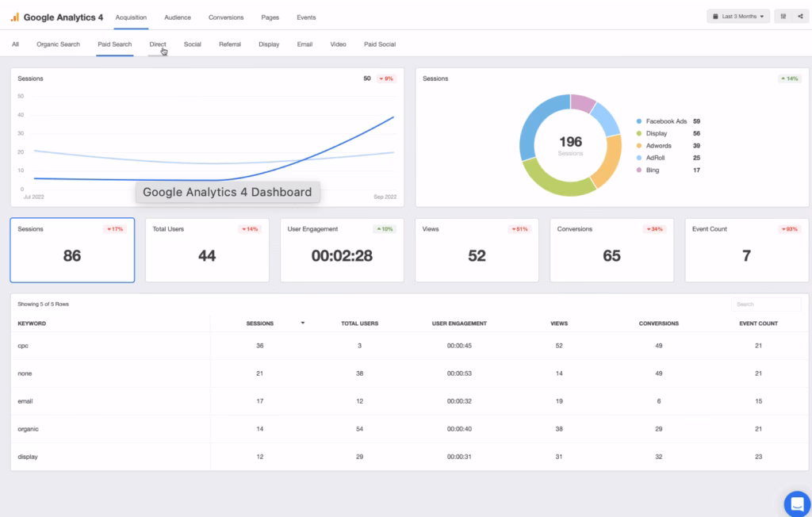The image size is (812, 517).
Task: Open the Intercom chat bubble
Action: 797,504
